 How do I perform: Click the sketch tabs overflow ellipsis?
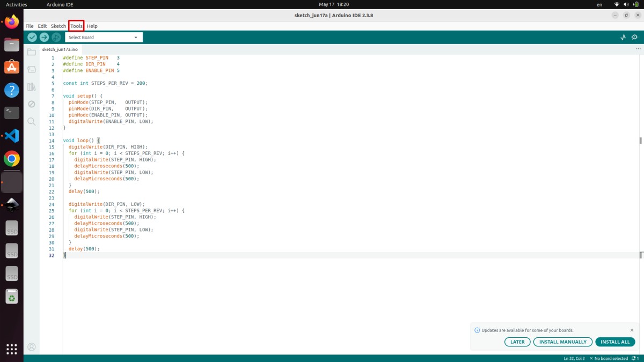coord(638,49)
